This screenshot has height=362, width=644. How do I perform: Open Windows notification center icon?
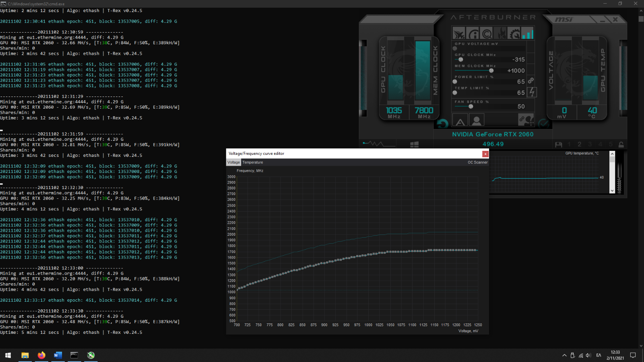pos(633,355)
